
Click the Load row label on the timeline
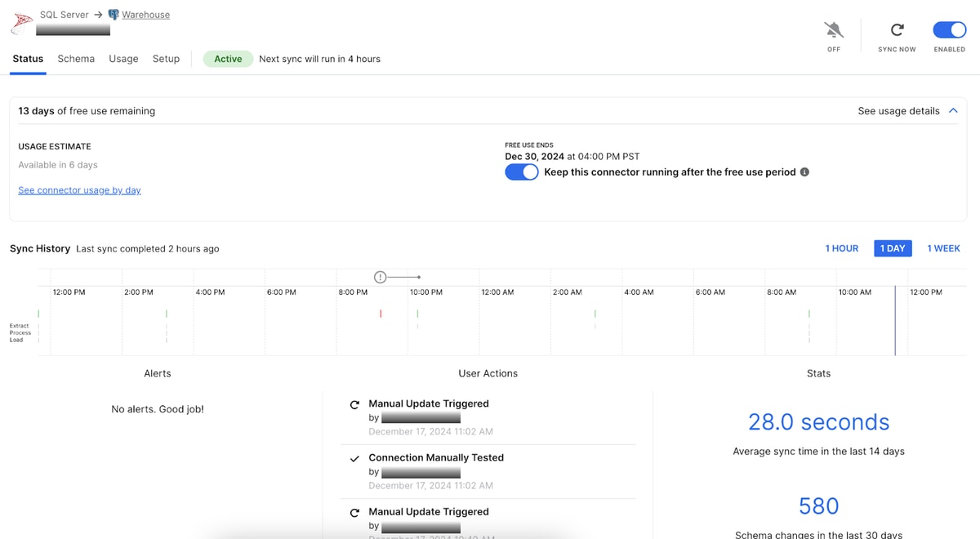click(16, 340)
